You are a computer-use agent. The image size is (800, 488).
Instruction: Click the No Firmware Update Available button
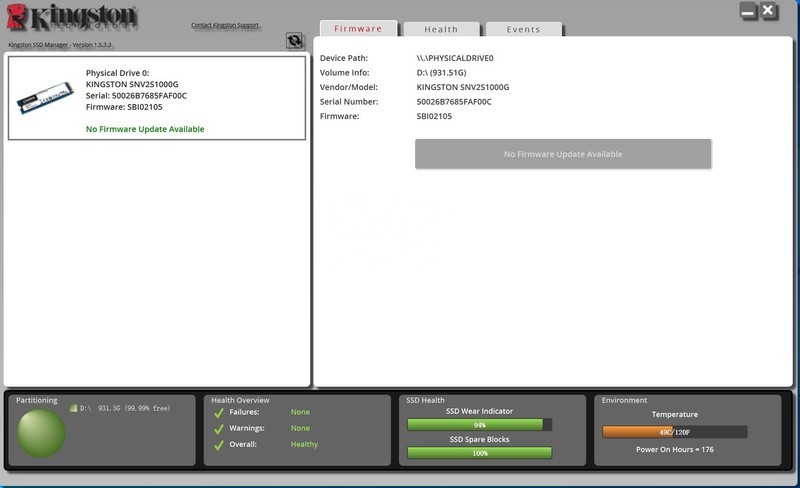563,154
